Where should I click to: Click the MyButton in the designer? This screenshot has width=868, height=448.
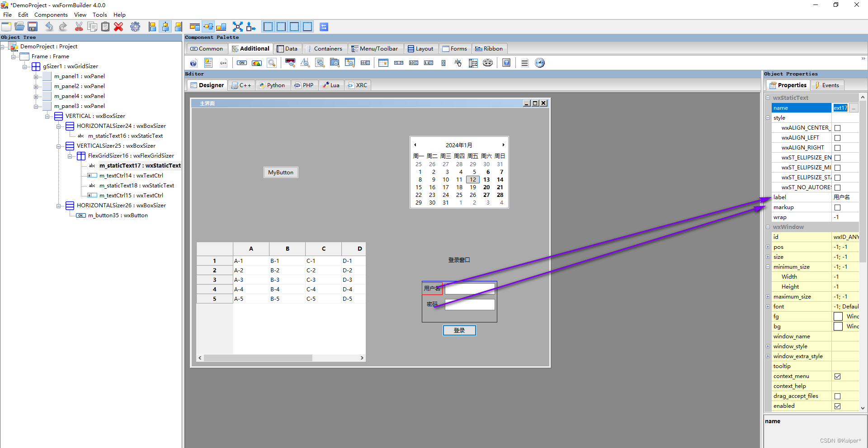[280, 172]
